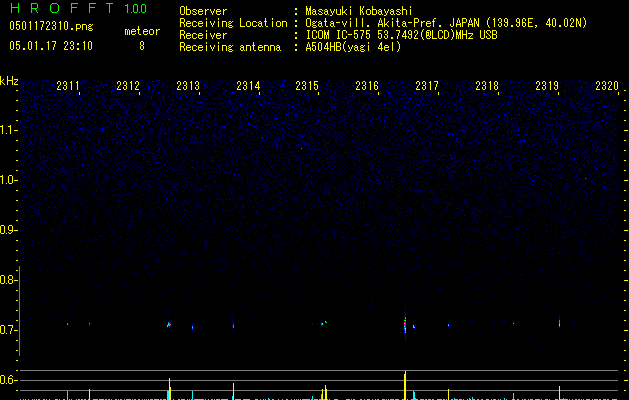This screenshot has height=400, width=629.
Task: Click the Receiver field label
Action: point(203,35)
